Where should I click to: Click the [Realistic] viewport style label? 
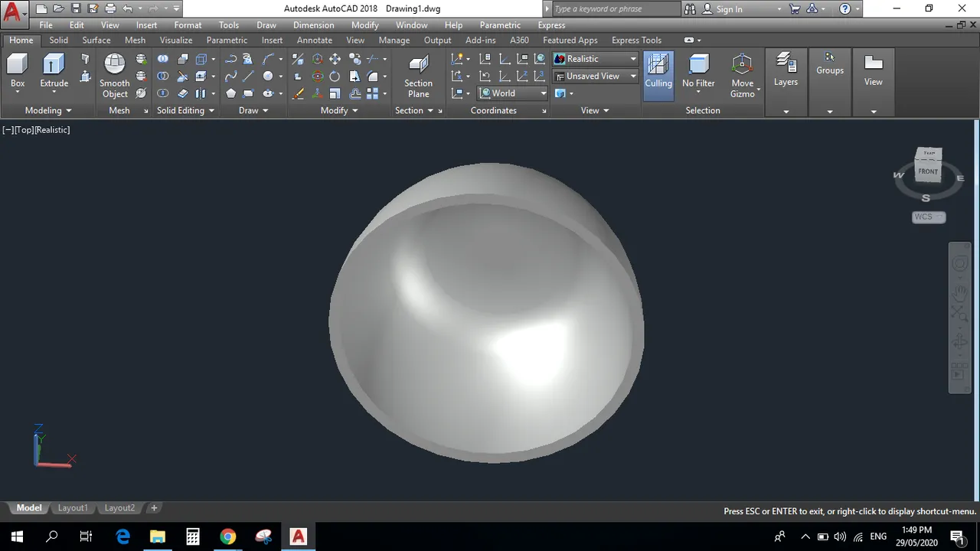click(52, 130)
